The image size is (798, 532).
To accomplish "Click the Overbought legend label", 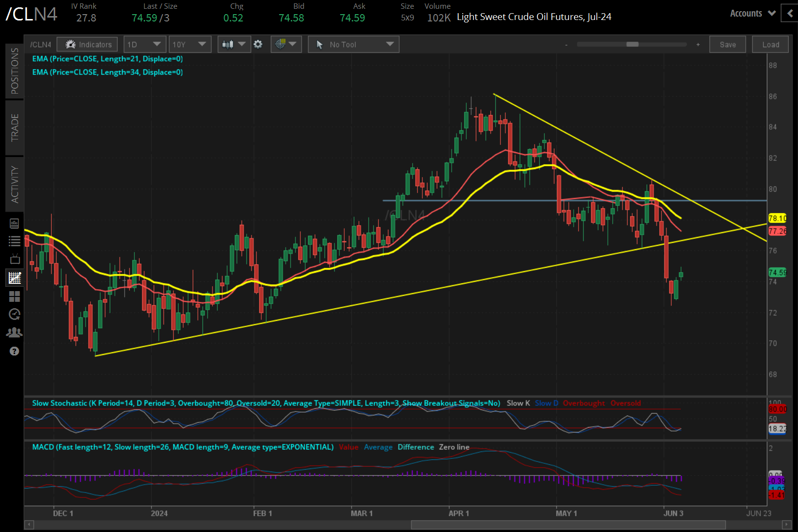I will point(584,403).
